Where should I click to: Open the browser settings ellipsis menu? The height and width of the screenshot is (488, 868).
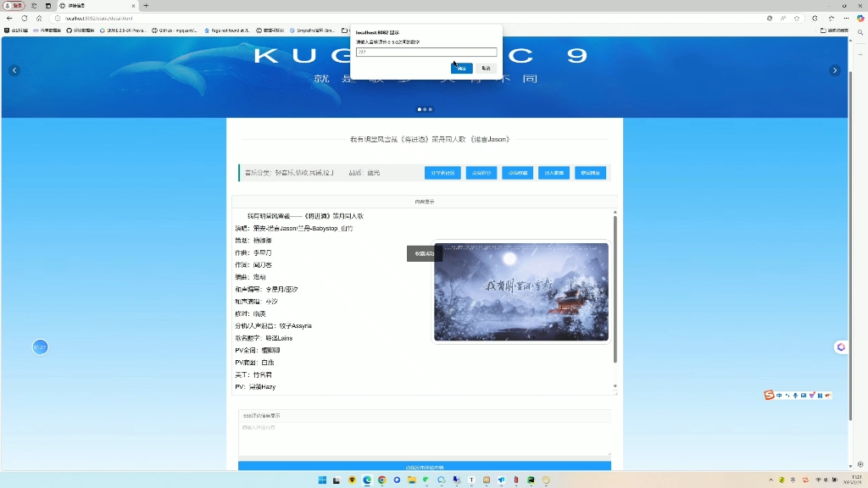846,19
